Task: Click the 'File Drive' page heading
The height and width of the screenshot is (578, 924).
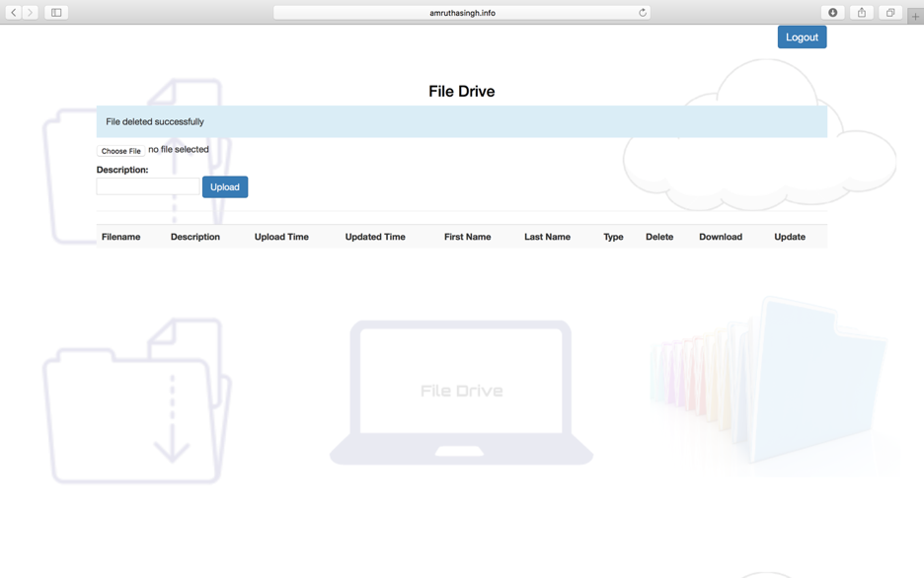Action: (461, 91)
